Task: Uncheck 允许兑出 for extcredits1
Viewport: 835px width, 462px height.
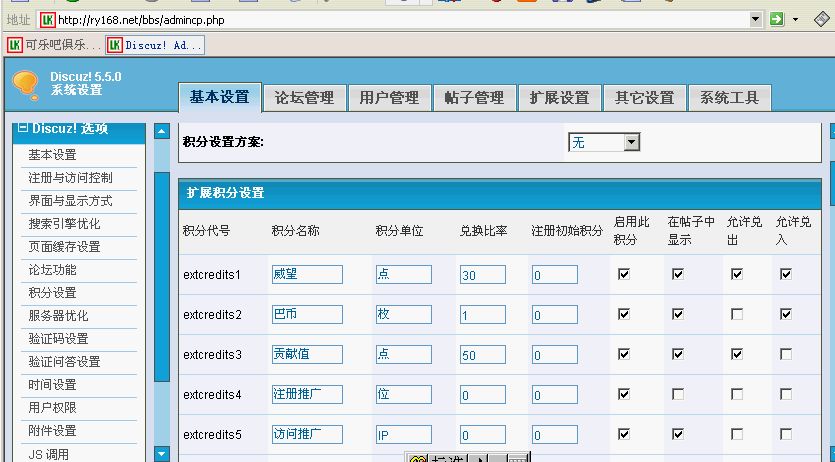Action: [737, 274]
